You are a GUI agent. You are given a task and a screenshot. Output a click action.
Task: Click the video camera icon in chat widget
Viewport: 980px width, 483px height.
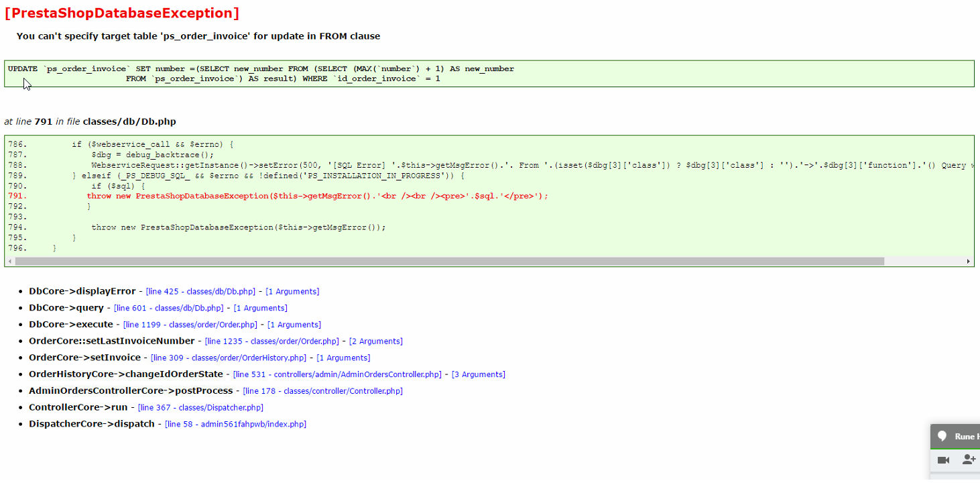[x=943, y=460]
